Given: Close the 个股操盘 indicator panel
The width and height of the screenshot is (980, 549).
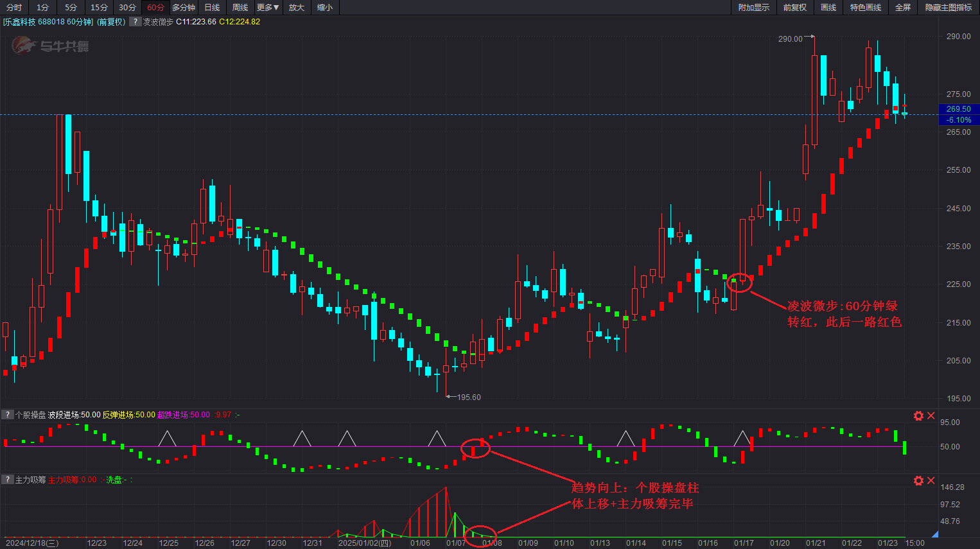Looking at the screenshot, I should (931, 415).
